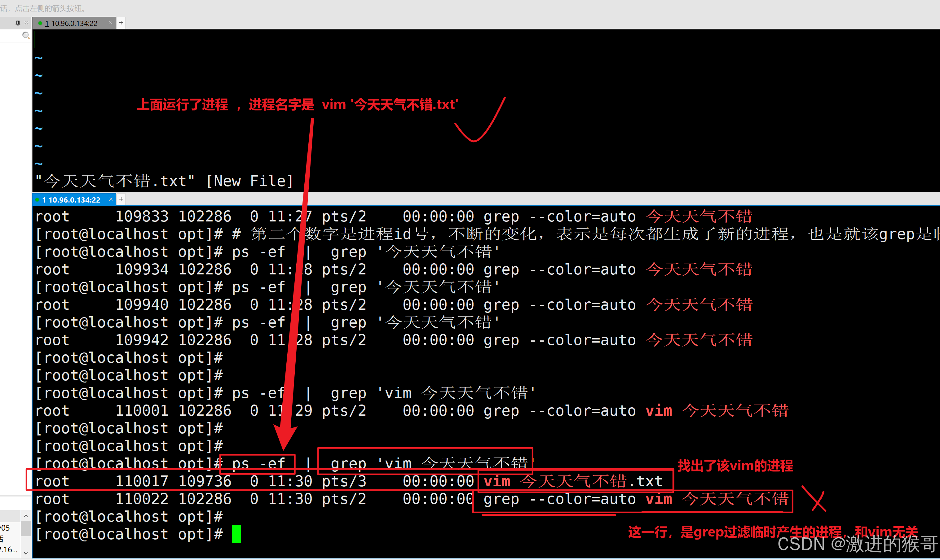The width and height of the screenshot is (940, 560).
Task: Click the green vim cursor in upper terminal
Action: [x=38, y=40]
